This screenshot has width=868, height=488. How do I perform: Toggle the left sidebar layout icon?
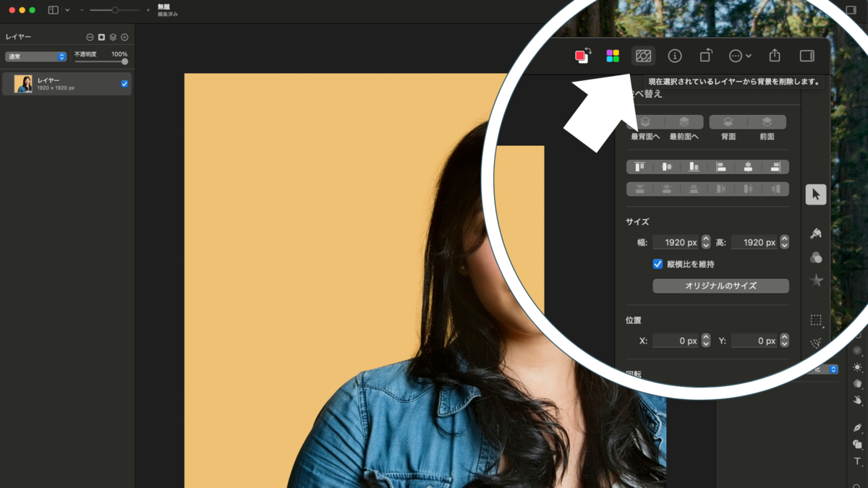tap(54, 10)
